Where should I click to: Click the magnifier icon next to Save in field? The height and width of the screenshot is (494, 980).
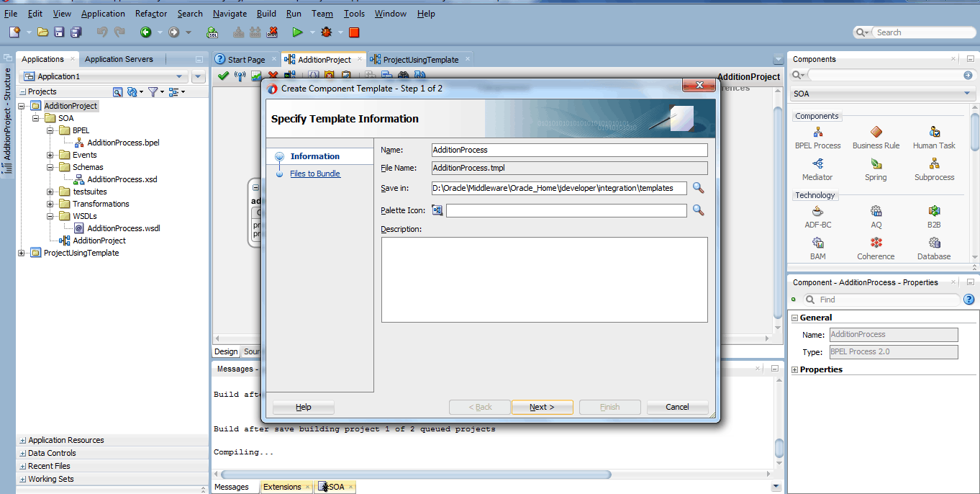pyautogui.click(x=698, y=188)
